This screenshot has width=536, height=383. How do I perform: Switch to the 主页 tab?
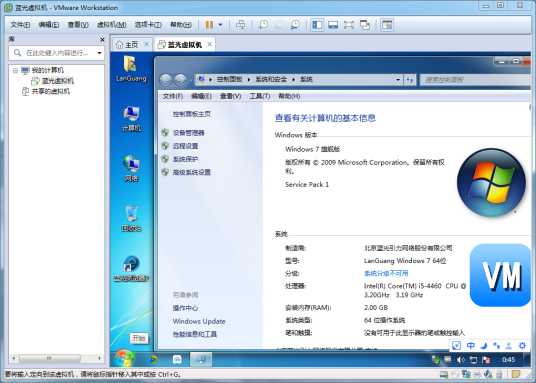click(131, 44)
